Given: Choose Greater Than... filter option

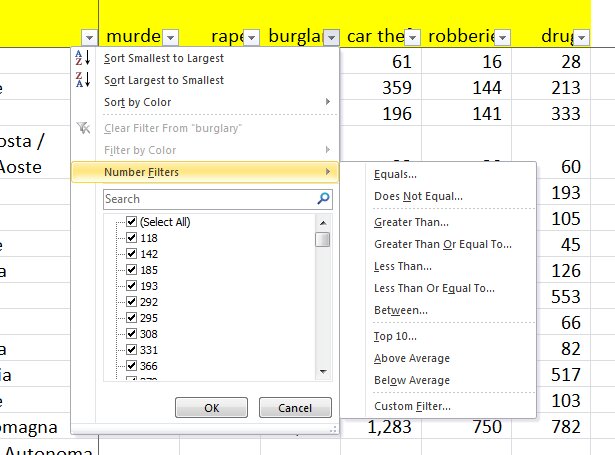Looking at the screenshot, I should click(411, 222).
